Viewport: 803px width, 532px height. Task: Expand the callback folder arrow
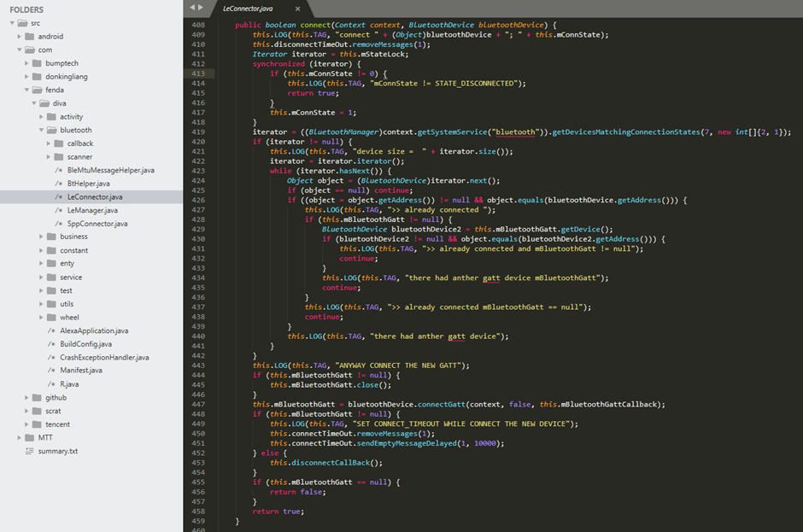[x=49, y=143]
